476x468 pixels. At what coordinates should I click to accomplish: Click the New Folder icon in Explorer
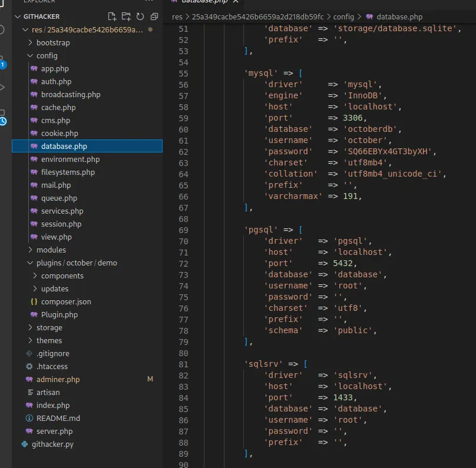[x=126, y=16]
